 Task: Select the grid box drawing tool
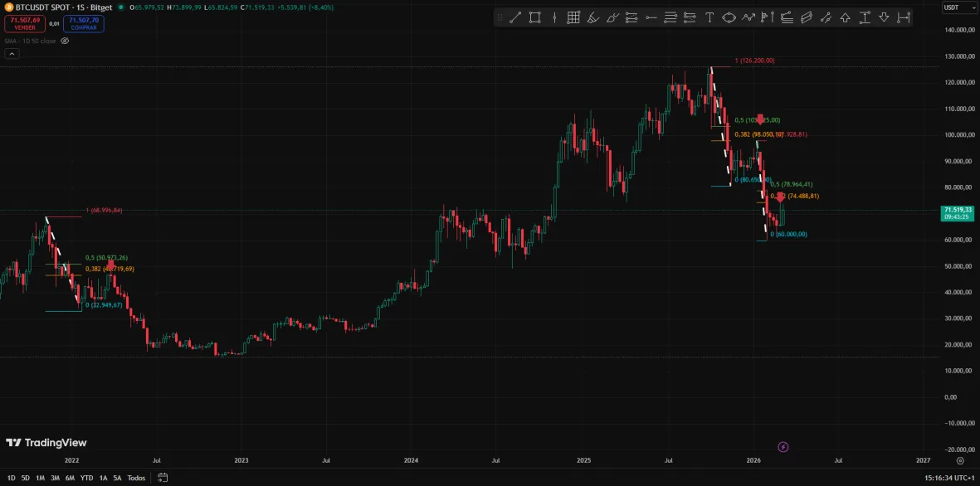click(573, 17)
